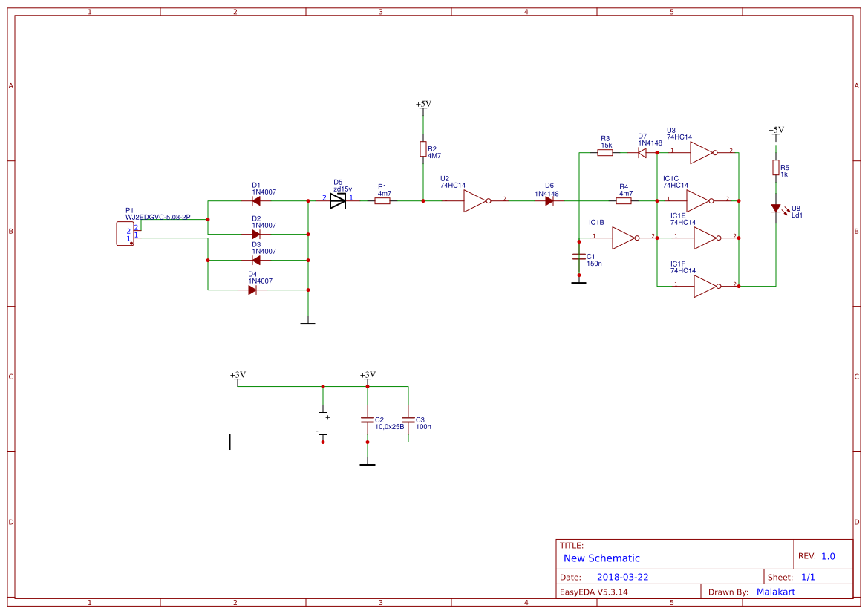Select the IC1E inverter symbol

(x=706, y=238)
